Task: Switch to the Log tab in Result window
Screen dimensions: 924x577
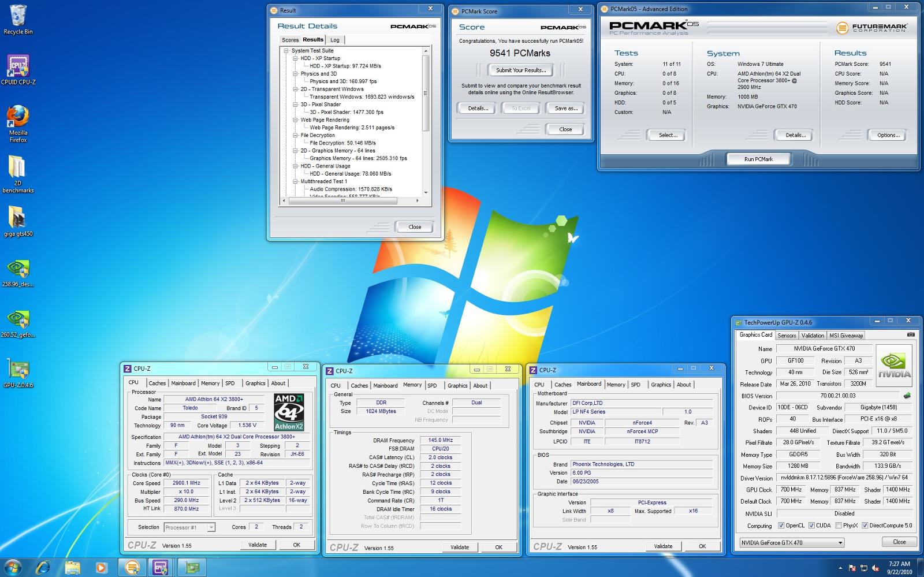Action: point(335,40)
